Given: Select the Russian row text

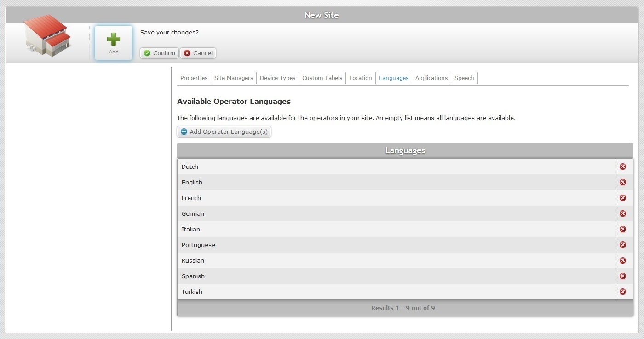Looking at the screenshot, I should (193, 260).
